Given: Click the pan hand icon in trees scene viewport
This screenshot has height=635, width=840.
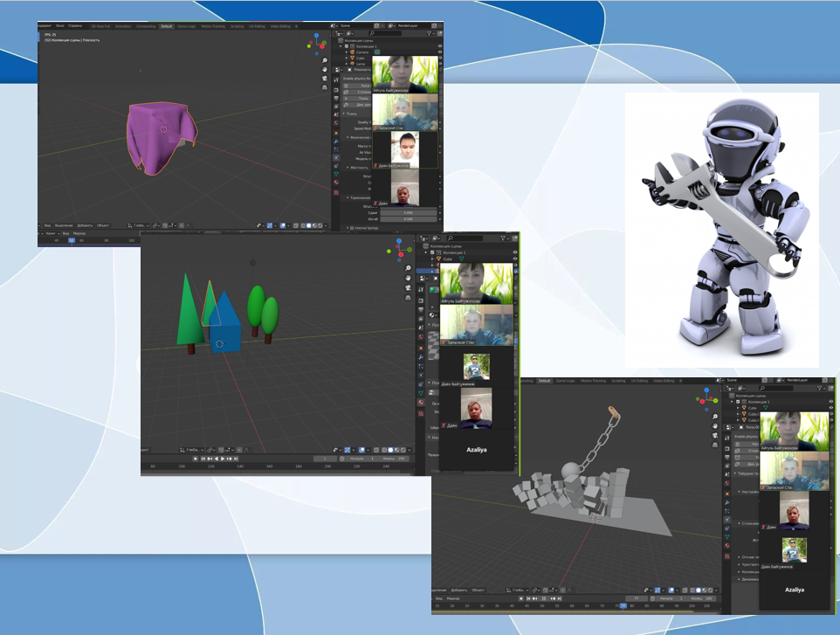Looking at the screenshot, I should tap(408, 280).
